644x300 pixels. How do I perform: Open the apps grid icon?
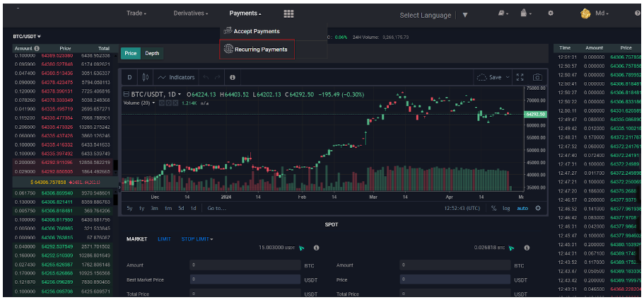[288, 13]
